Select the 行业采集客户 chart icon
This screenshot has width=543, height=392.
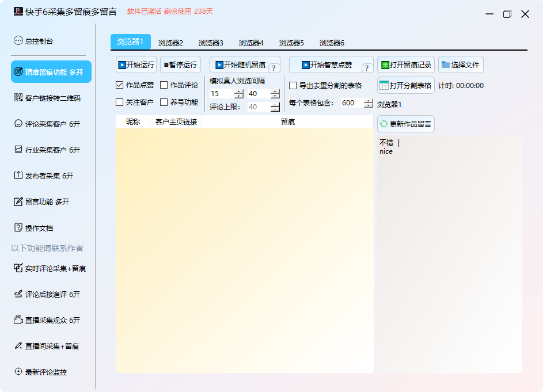click(18, 150)
